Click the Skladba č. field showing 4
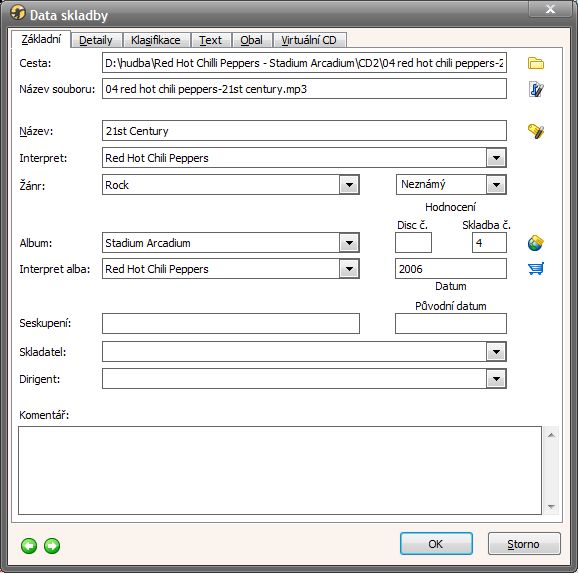Image resolution: width=578 pixels, height=573 pixels. tap(489, 243)
